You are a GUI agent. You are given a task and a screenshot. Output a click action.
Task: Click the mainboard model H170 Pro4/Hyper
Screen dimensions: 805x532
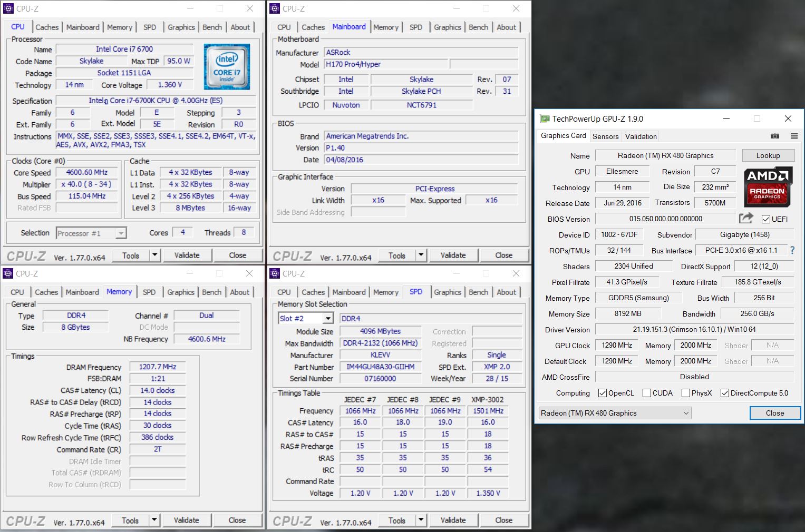[386, 64]
